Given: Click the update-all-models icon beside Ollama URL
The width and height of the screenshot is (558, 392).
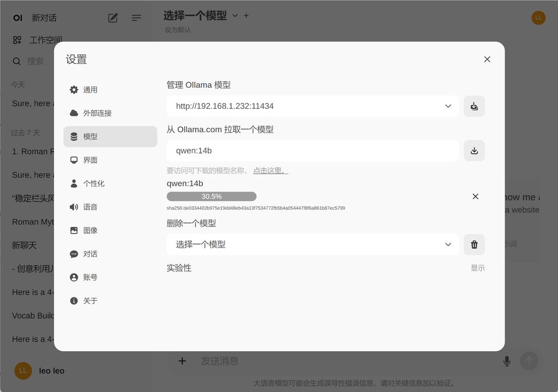Looking at the screenshot, I should tap(474, 106).
